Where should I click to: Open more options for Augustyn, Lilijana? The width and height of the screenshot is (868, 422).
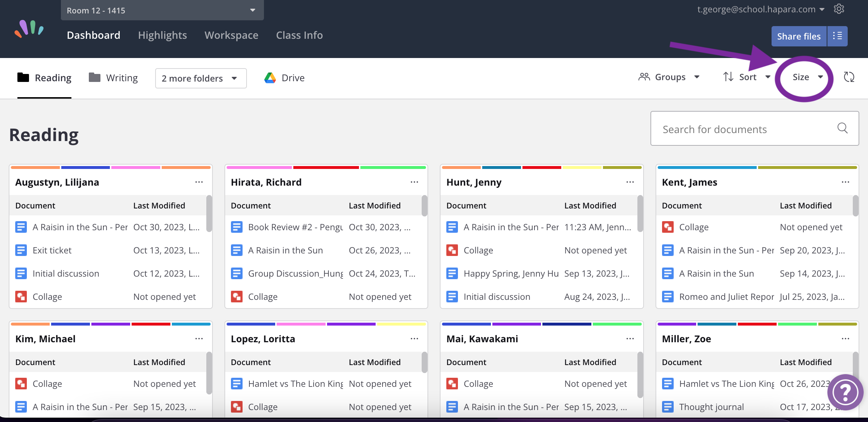(199, 182)
